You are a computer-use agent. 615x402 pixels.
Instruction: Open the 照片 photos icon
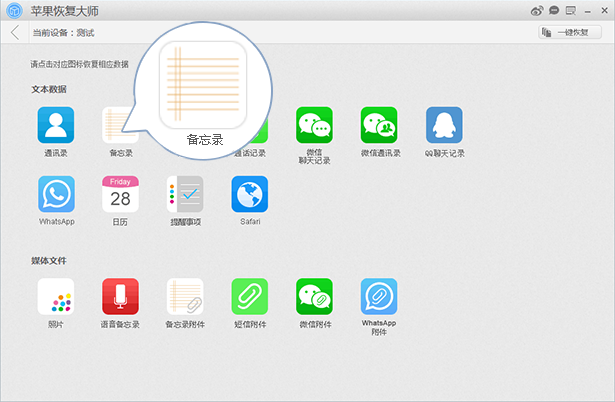56,296
